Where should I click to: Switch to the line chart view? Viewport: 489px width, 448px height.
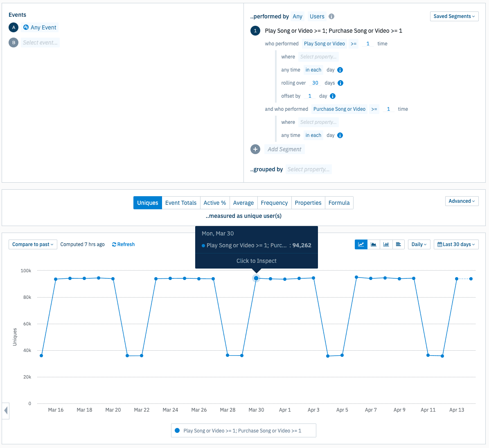(x=361, y=244)
